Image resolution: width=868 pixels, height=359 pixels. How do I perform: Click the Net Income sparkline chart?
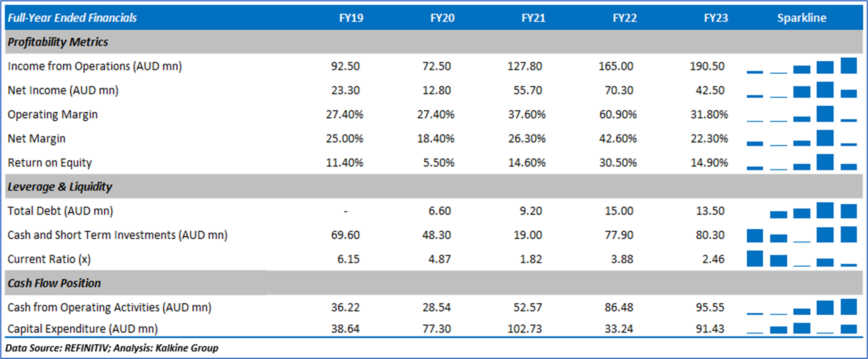coord(802,90)
